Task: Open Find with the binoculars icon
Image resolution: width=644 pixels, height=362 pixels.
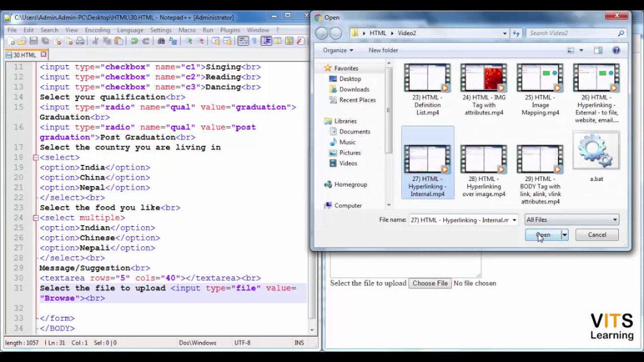Action: (x=161, y=41)
